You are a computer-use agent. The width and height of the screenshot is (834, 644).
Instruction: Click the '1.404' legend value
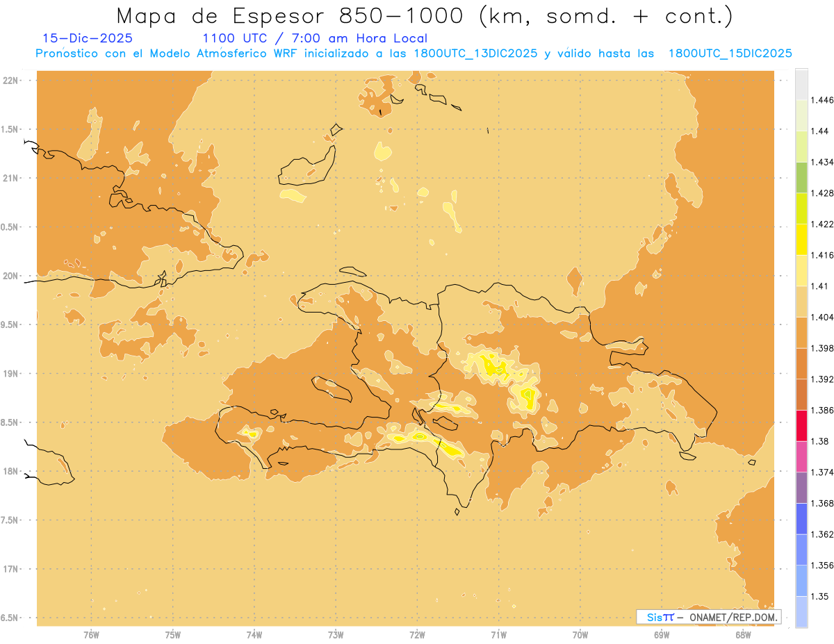tap(822, 317)
